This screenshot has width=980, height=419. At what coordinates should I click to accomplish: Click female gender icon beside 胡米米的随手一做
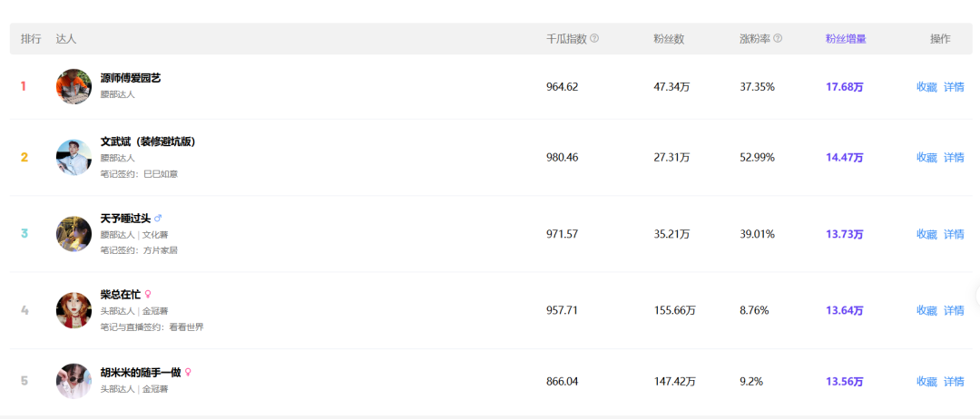(x=188, y=372)
